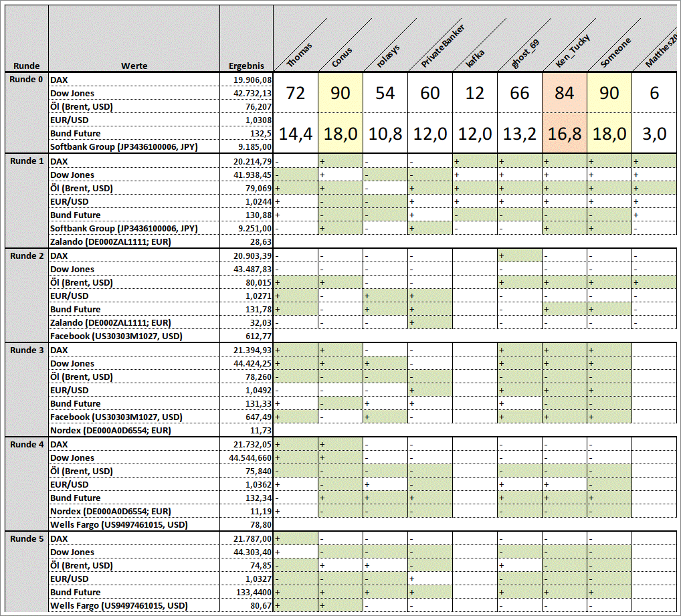Select the Runde 1 row label
Image resolution: width=681 pixels, height=616 pixels.
27,161
